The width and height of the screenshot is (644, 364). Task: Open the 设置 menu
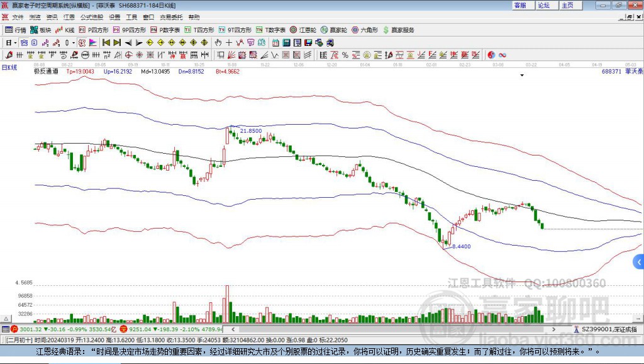(114, 17)
